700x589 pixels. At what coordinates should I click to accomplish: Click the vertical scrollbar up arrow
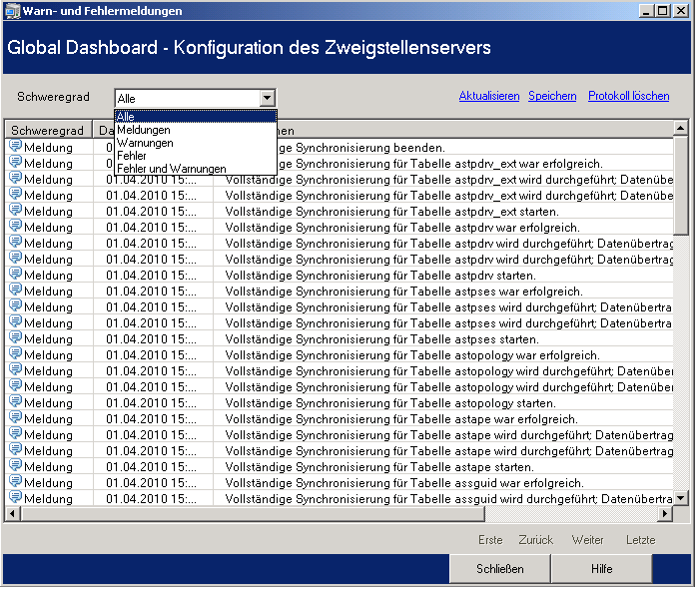[680, 129]
